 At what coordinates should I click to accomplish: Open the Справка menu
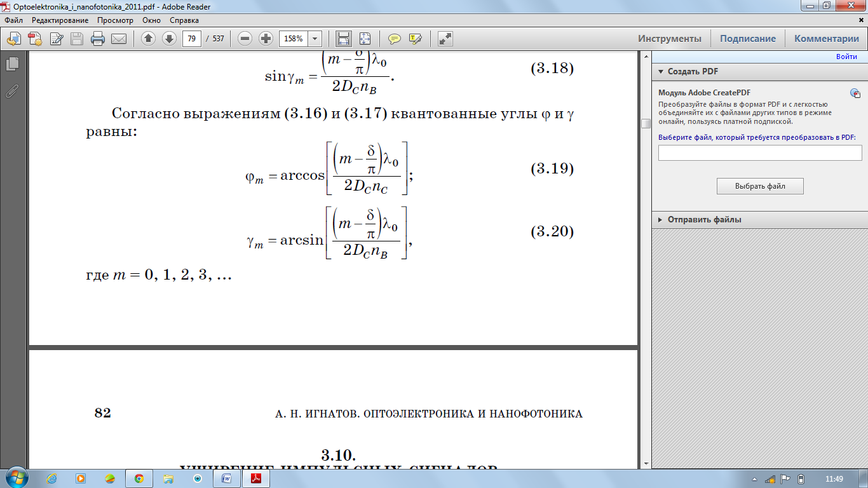click(184, 20)
